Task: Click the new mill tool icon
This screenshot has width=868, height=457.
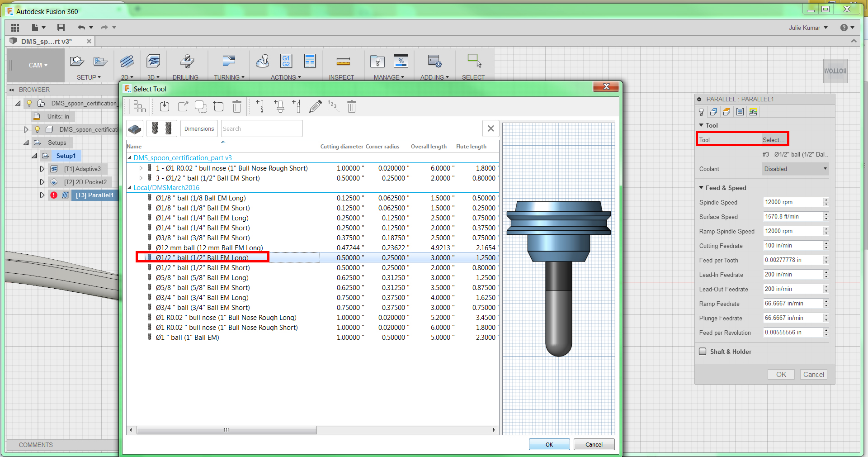Action: [260, 106]
